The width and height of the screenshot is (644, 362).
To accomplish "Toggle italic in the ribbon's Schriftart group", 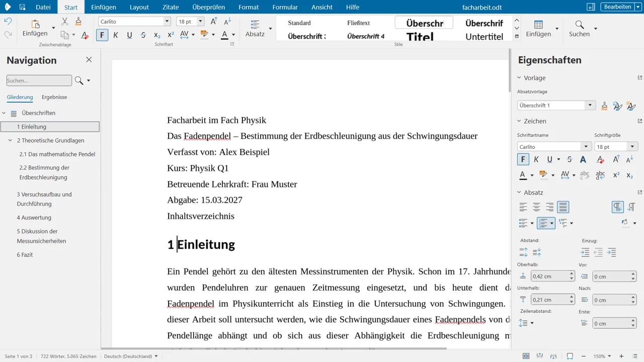I will coord(116,35).
